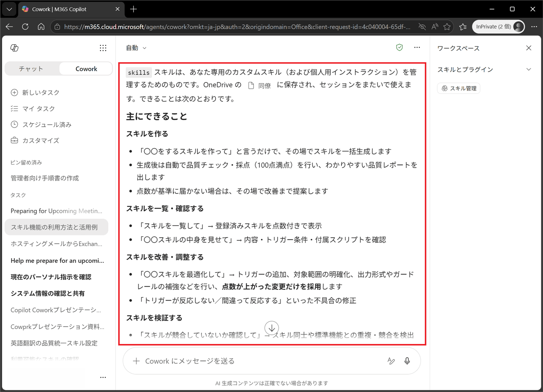Click the scroll-to-bottom arrow button

click(271, 328)
